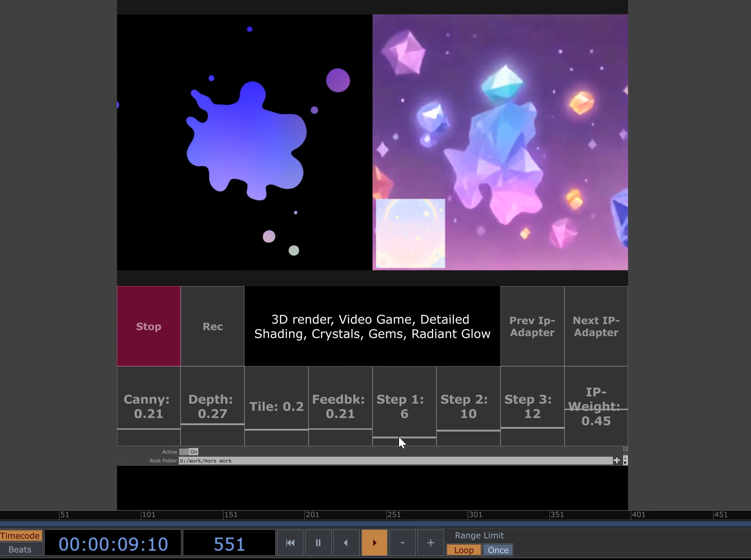Viewport: 751px width, 560px height.
Task: Pause the timeline playback
Action: (318, 543)
